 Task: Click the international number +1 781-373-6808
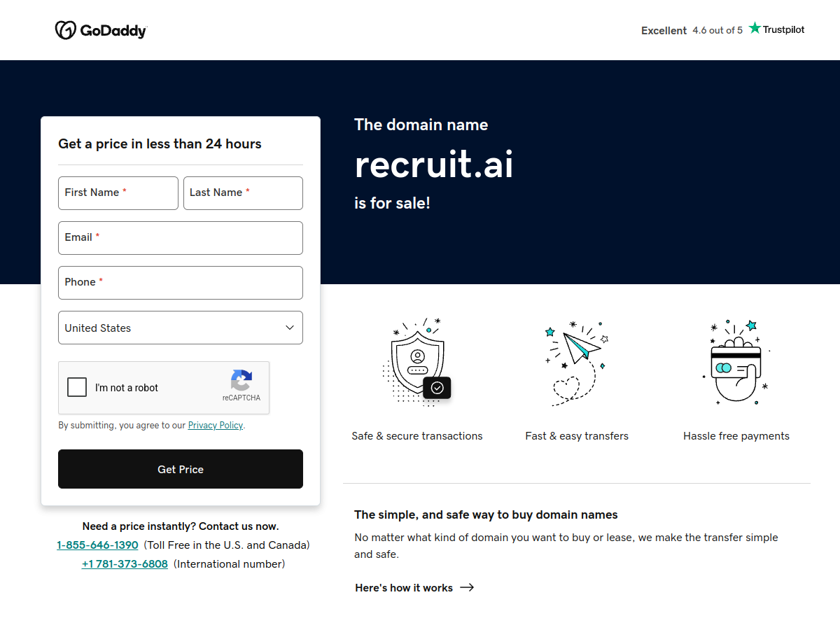tap(125, 563)
